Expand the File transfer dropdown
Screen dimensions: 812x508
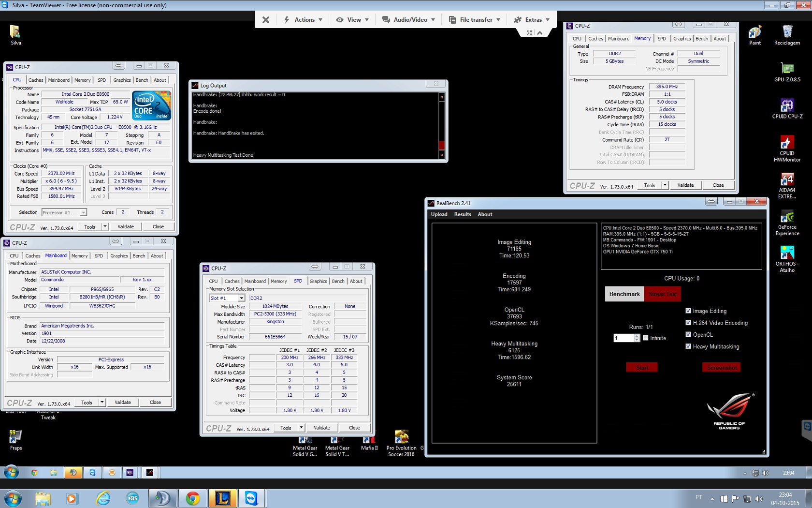click(x=474, y=20)
